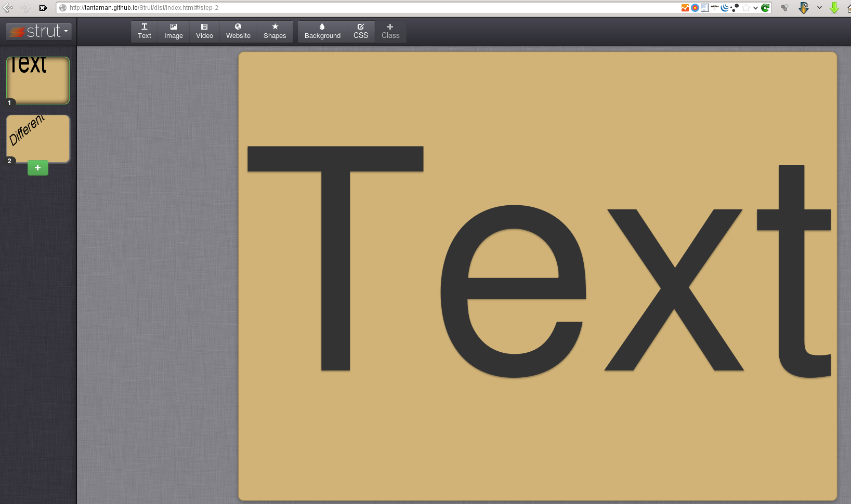851x504 pixels.
Task: Insert a Text element into the slide
Action: click(x=145, y=31)
